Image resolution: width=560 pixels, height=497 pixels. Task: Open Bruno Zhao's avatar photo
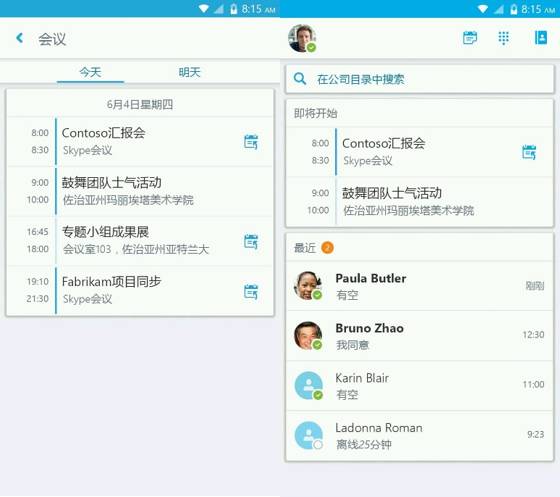308,336
